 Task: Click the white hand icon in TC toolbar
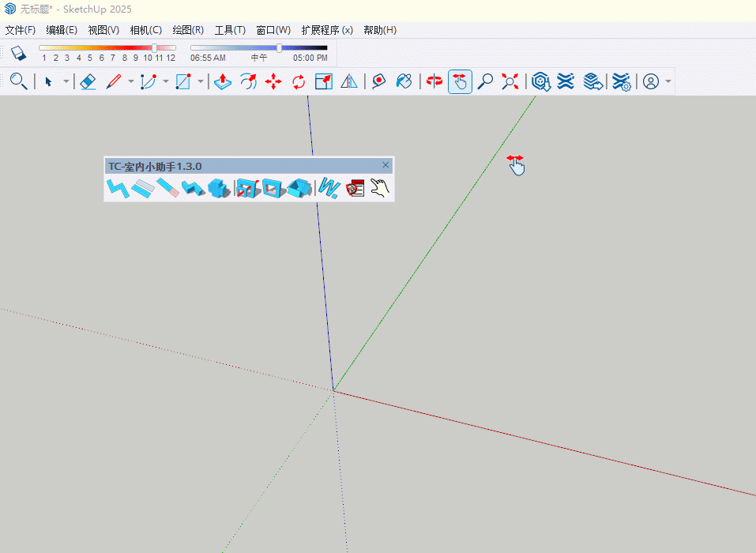coord(379,187)
